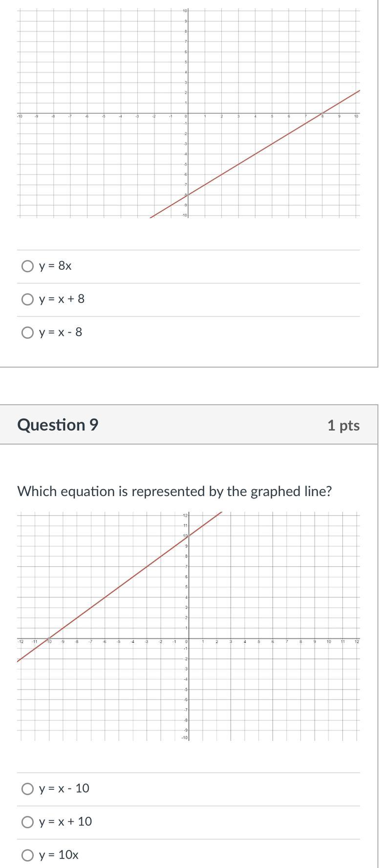Click the '1 pts' points label
This screenshot has width=384, height=868.
click(x=343, y=425)
